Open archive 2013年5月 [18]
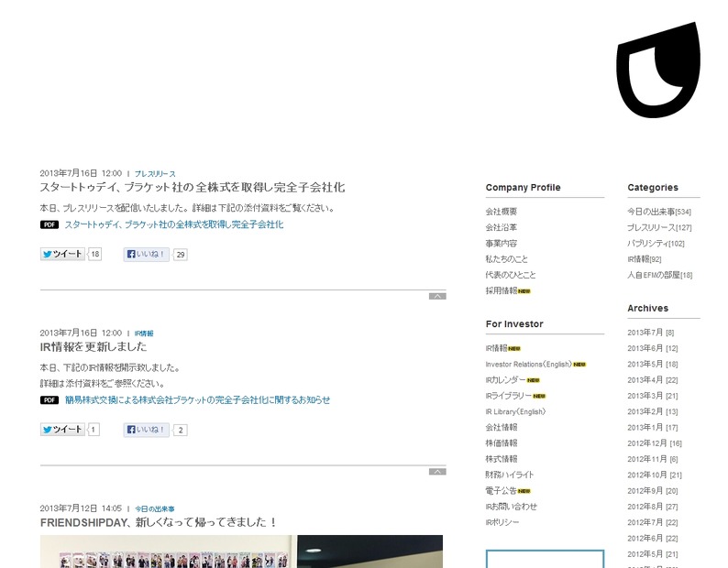728x568 pixels. pyautogui.click(x=652, y=364)
